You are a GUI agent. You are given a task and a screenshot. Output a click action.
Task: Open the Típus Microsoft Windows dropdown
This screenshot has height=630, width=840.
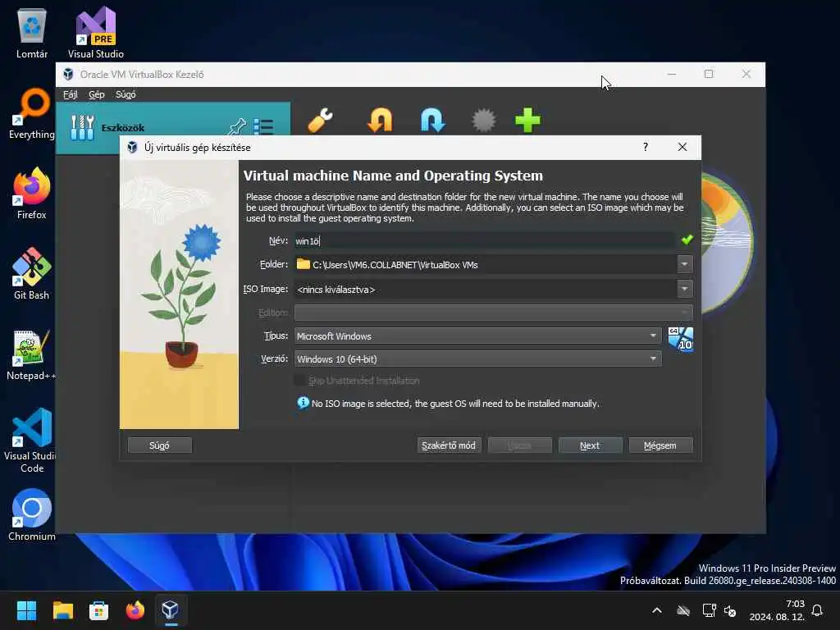click(478, 336)
